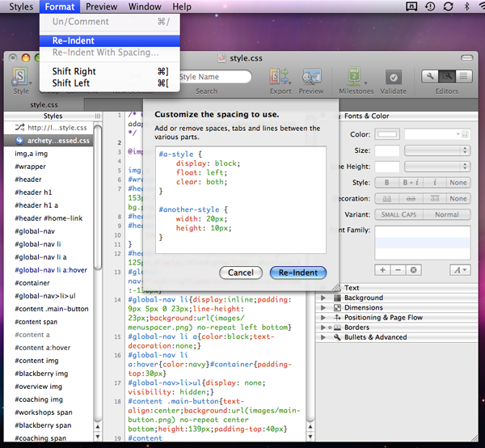Screen dimensions: 485x448
Task: Click the style.css document title icon
Action: point(221,58)
